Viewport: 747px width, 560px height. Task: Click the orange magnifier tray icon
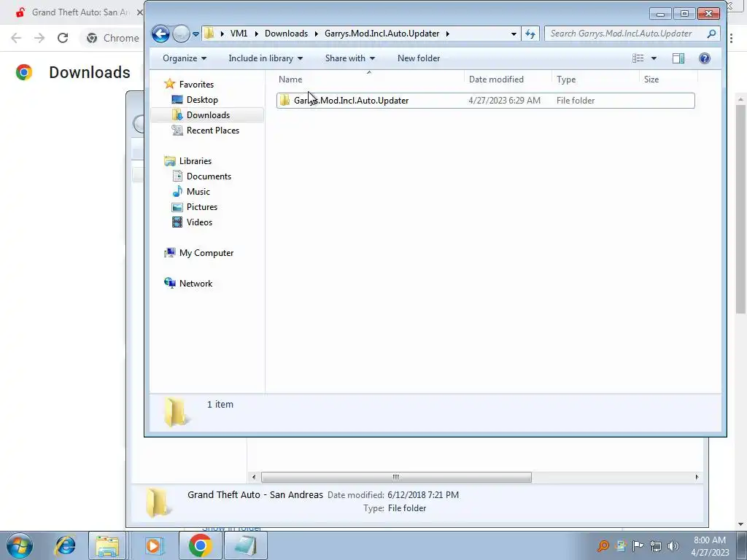tap(603, 546)
